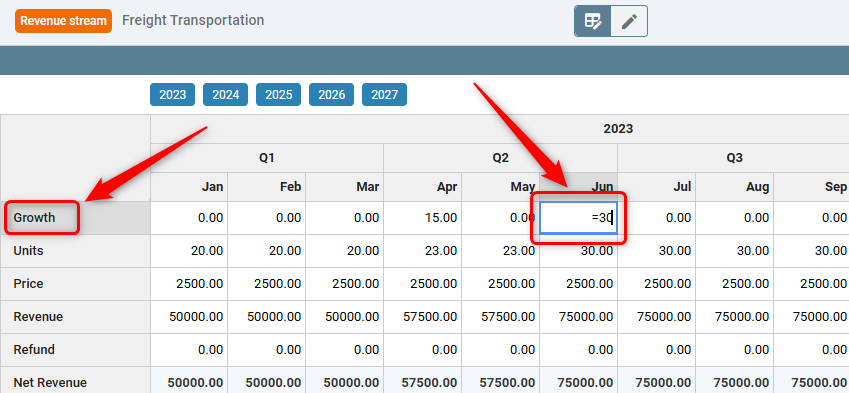Click the pencil edit icon

[x=629, y=21]
